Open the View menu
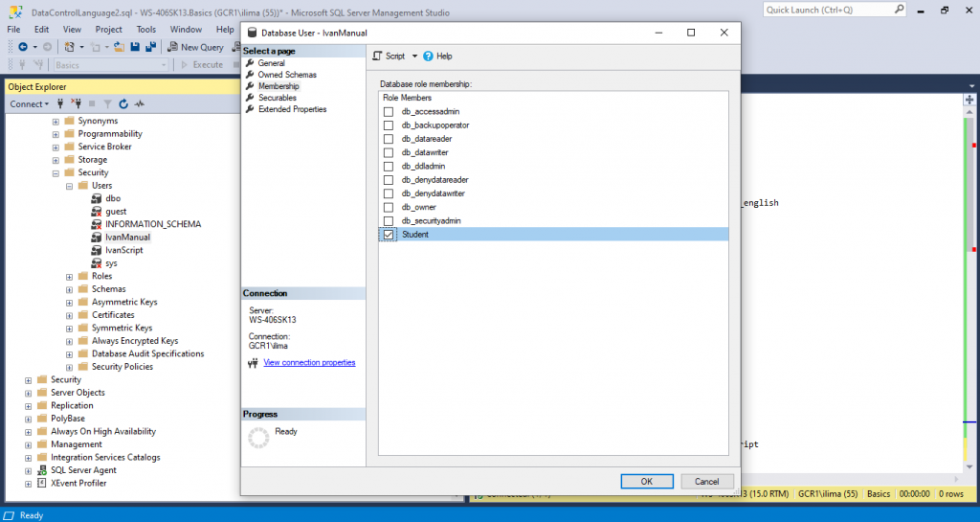The height and width of the screenshot is (522, 980). 72,30
